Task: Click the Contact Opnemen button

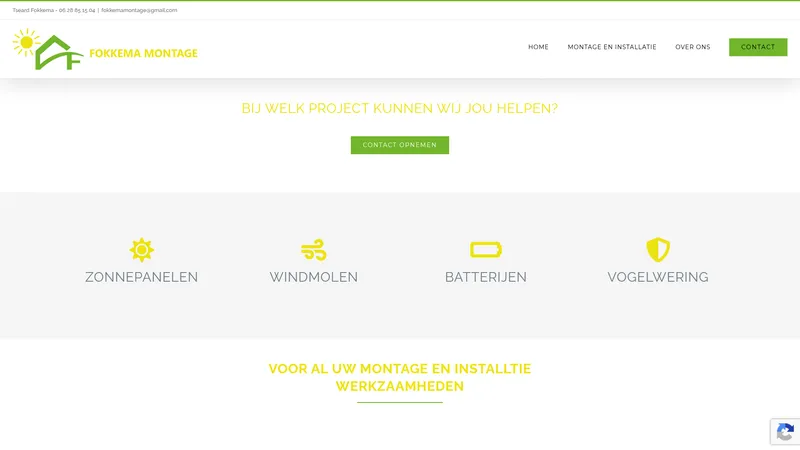Action: 399,145
